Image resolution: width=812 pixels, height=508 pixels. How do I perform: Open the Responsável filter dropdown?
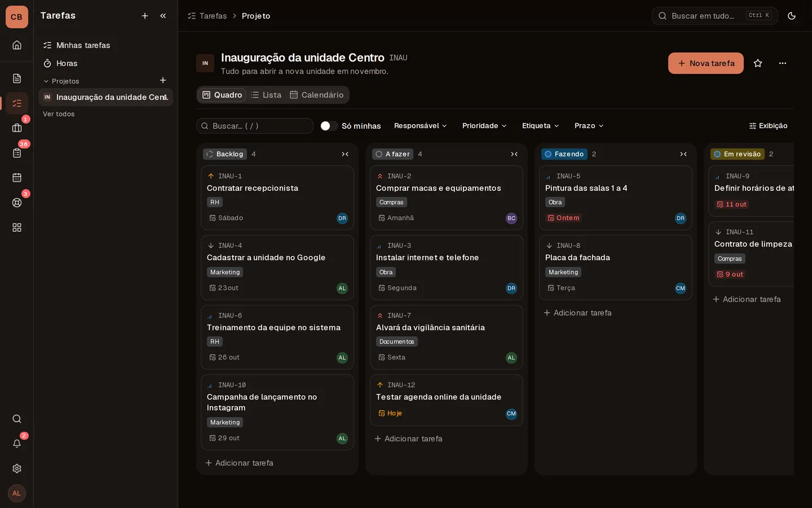pos(421,126)
